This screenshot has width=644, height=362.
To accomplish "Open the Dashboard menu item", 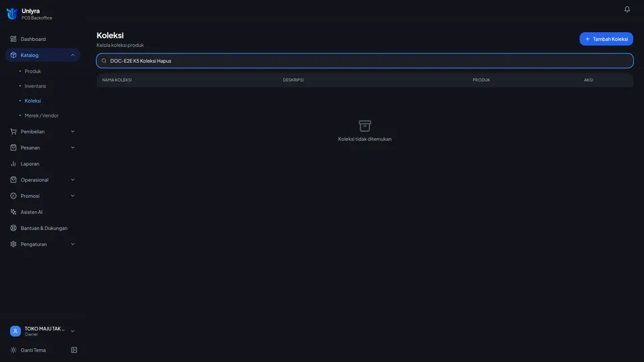I will [43, 39].
